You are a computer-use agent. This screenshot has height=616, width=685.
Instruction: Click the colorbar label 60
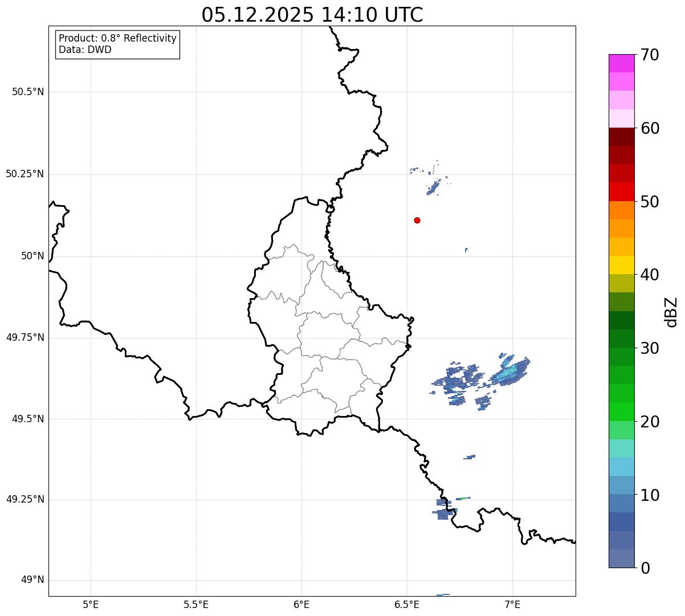(x=650, y=128)
